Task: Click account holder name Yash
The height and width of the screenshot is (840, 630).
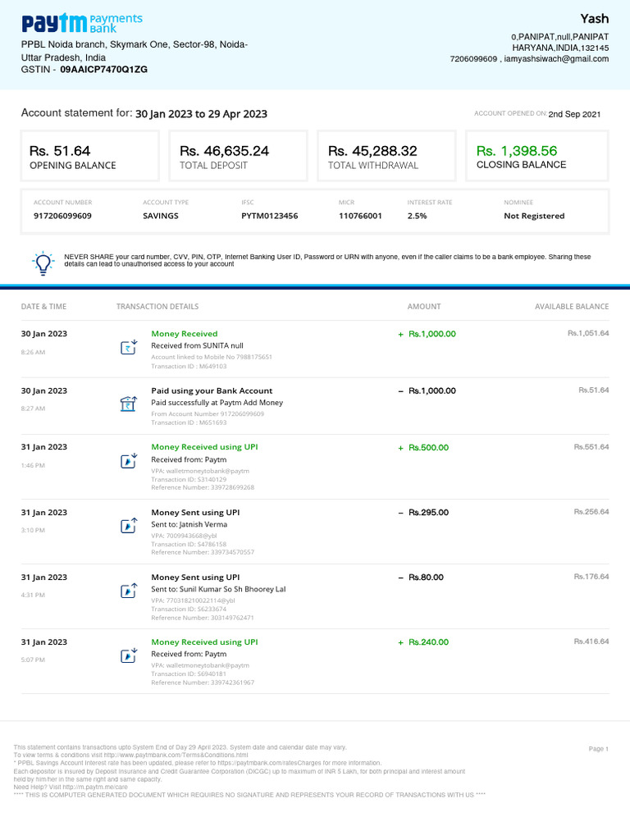Action: pos(595,19)
